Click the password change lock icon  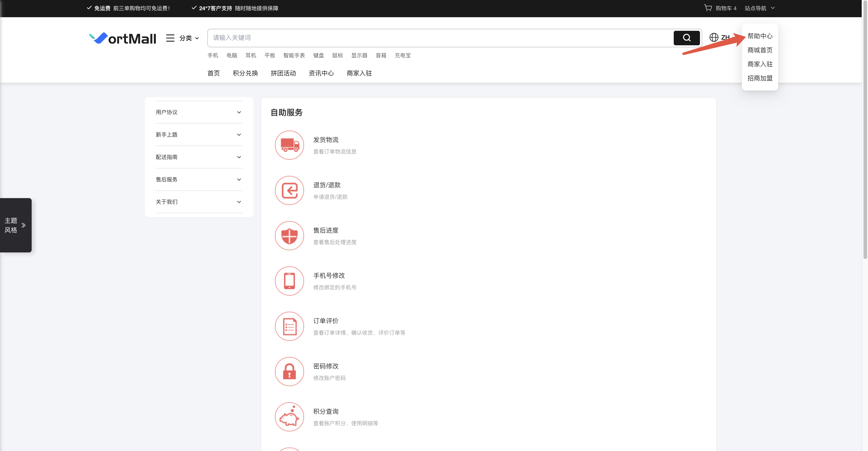click(289, 371)
